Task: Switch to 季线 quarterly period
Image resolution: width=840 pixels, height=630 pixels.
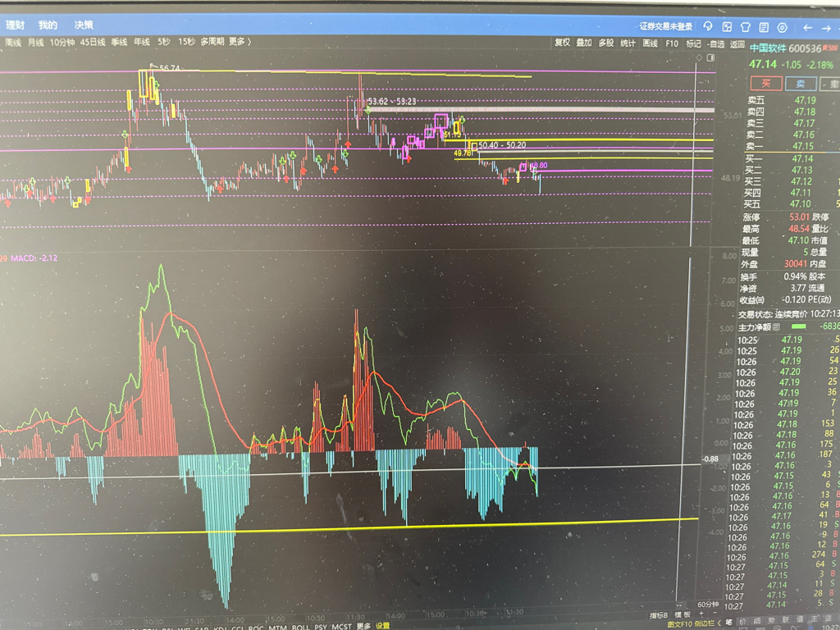Action: point(119,42)
